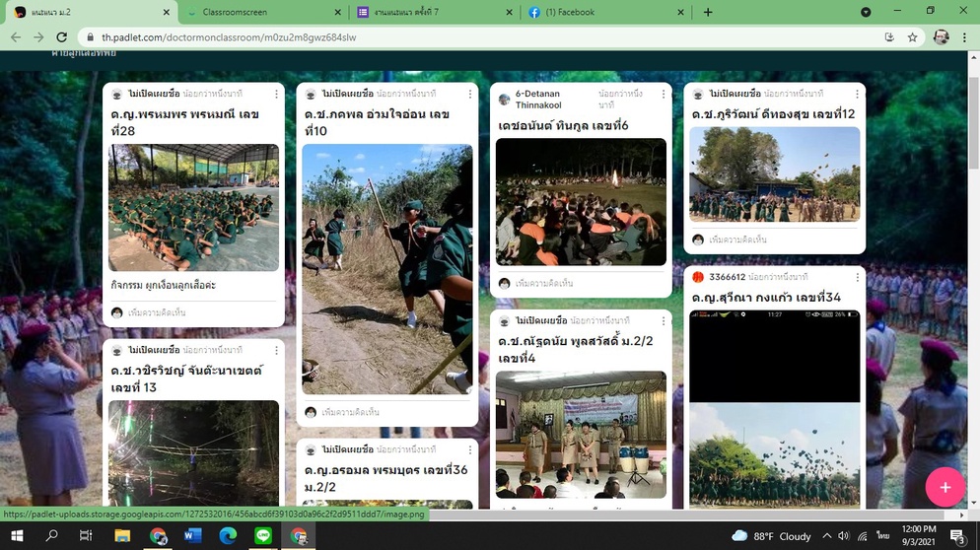Open options menu of ภูริวัฒน์ post
Viewport: 980px width, 550px height.
857,94
